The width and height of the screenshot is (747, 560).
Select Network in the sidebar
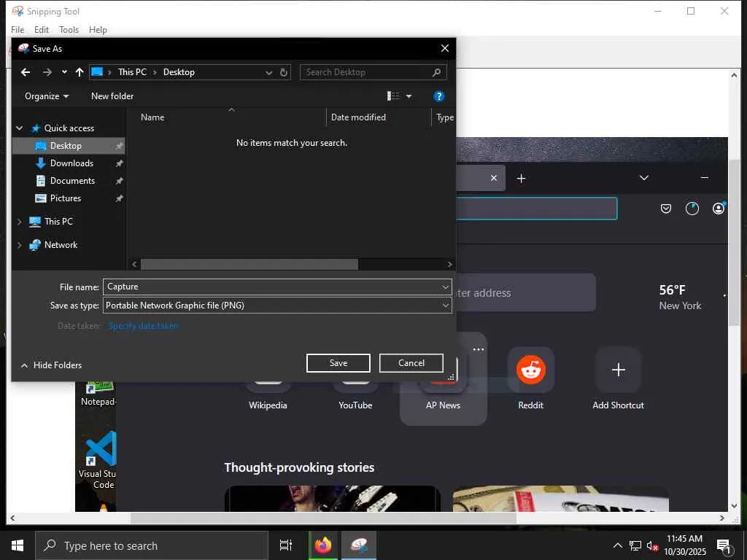(61, 245)
